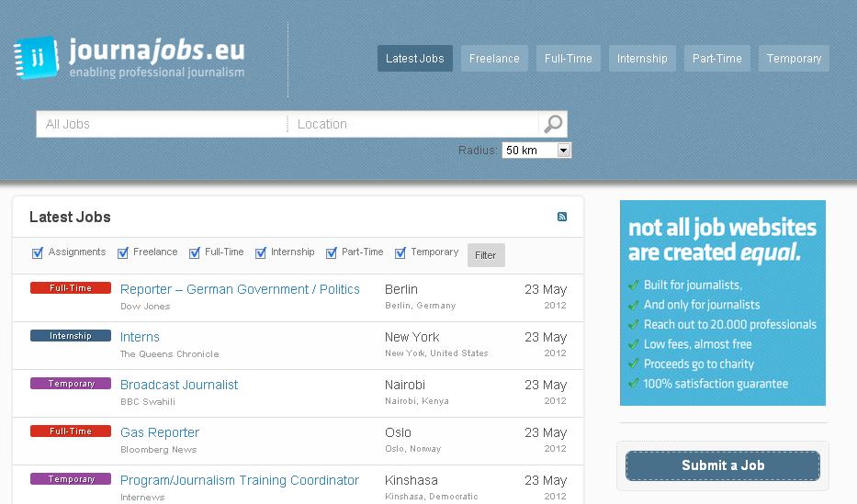Open the Radius 50 km dropdown

point(536,151)
